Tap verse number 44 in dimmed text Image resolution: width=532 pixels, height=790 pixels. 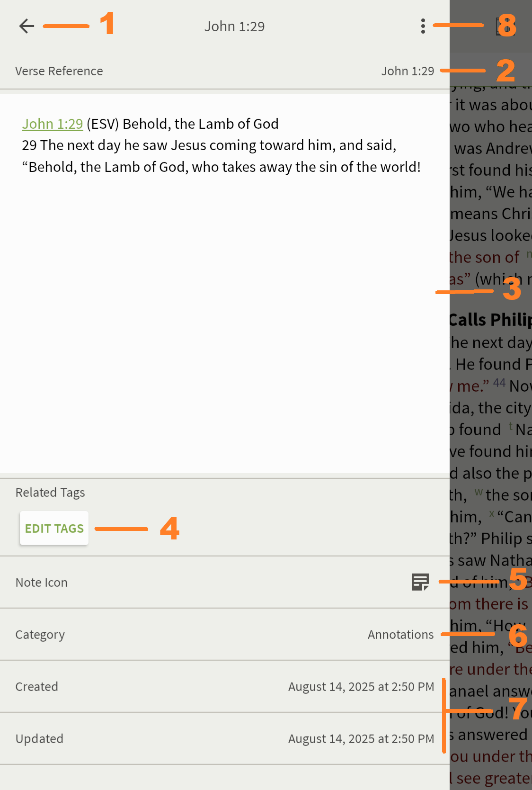499,383
